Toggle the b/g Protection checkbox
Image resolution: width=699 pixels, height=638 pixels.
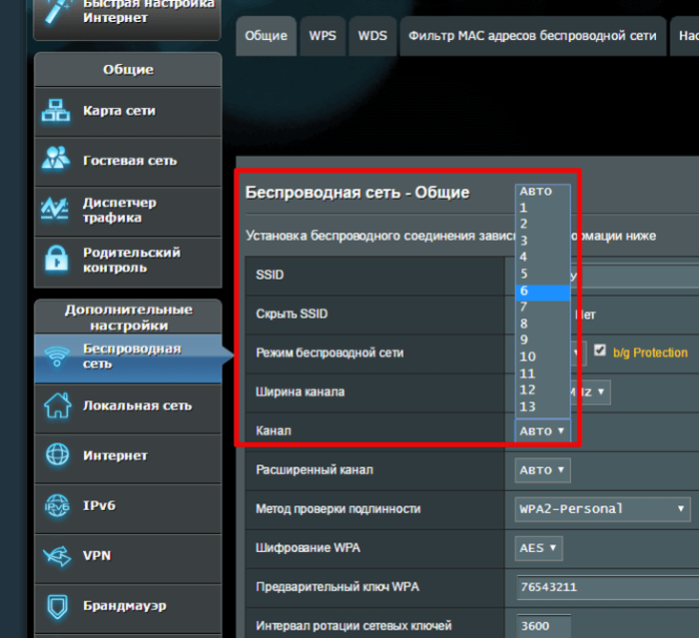600,350
